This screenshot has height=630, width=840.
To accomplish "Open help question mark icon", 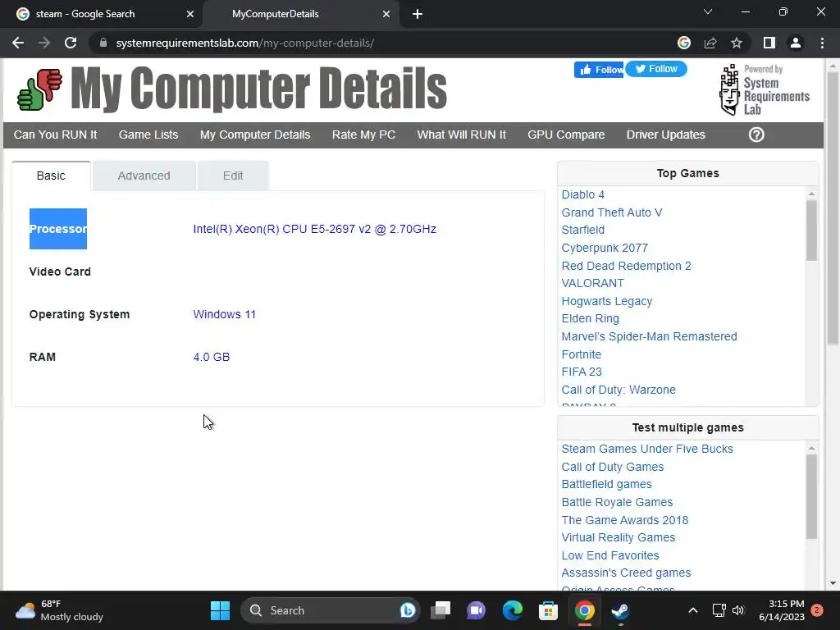I will point(756,135).
